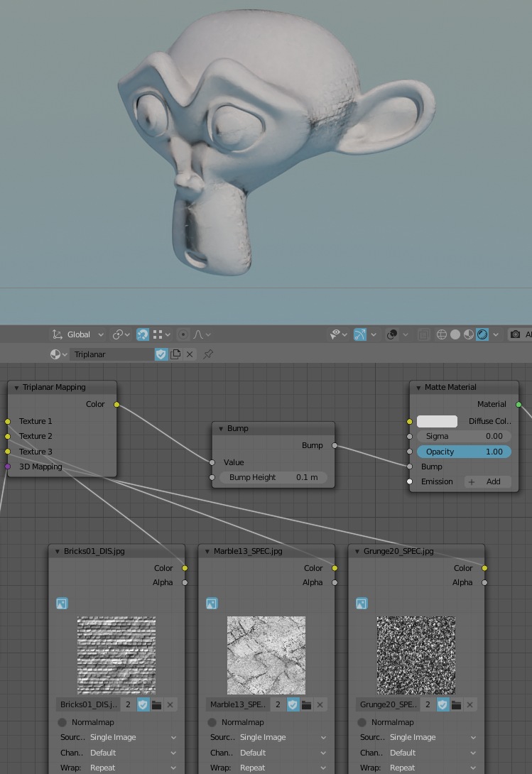Toggle image preview icon on Bricks01_DIS node
Screen dimensions: 532x774
[x=62, y=604]
